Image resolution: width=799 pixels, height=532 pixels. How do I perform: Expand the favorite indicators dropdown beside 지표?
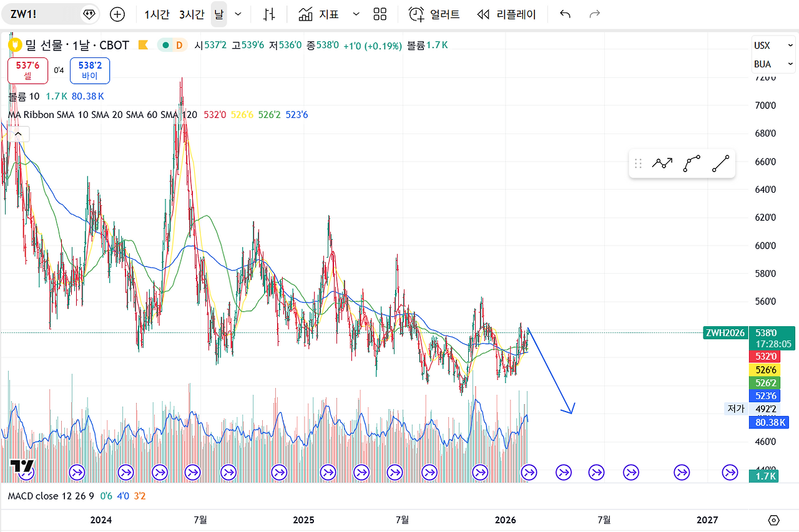point(356,14)
